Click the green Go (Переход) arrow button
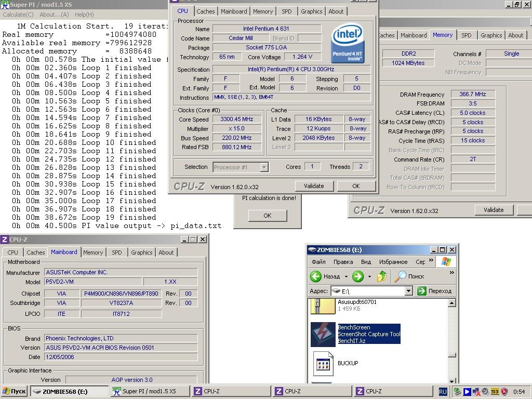This screenshot has height=399, width=532. [422, 291]
